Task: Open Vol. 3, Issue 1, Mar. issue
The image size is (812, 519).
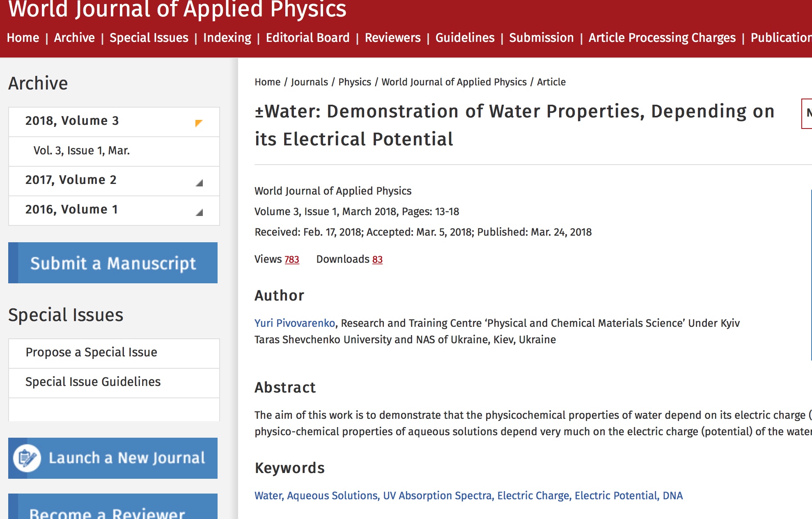Action: point(81,151)
